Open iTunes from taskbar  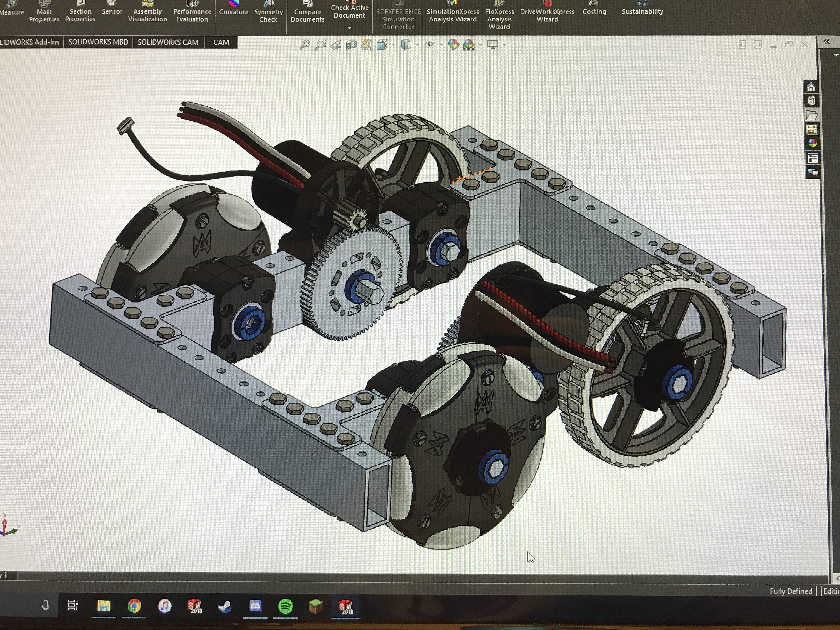164,606
